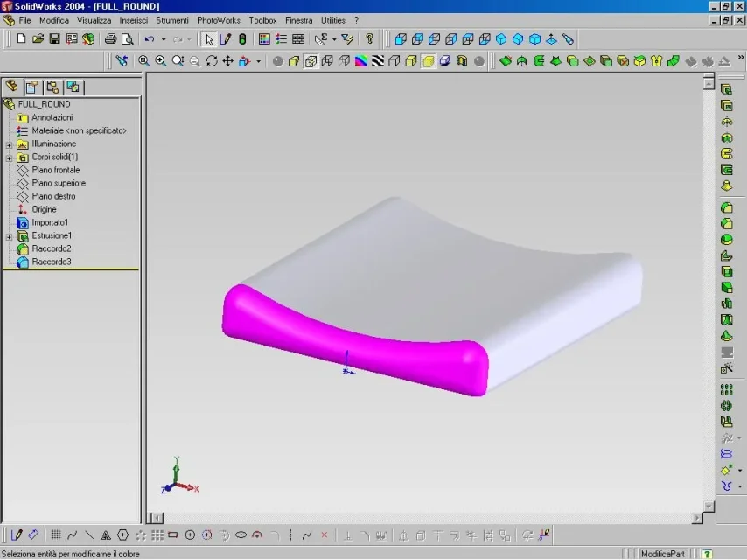Toggle the sketch grid icon in bottom toolbar
747x560 pixels.
click(56, 535)
